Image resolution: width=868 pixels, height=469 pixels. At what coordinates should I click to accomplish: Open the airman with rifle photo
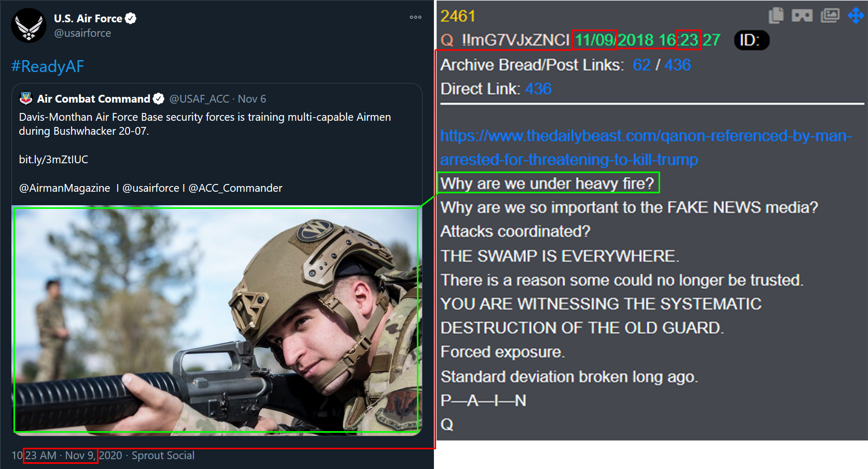coord(216,320)
